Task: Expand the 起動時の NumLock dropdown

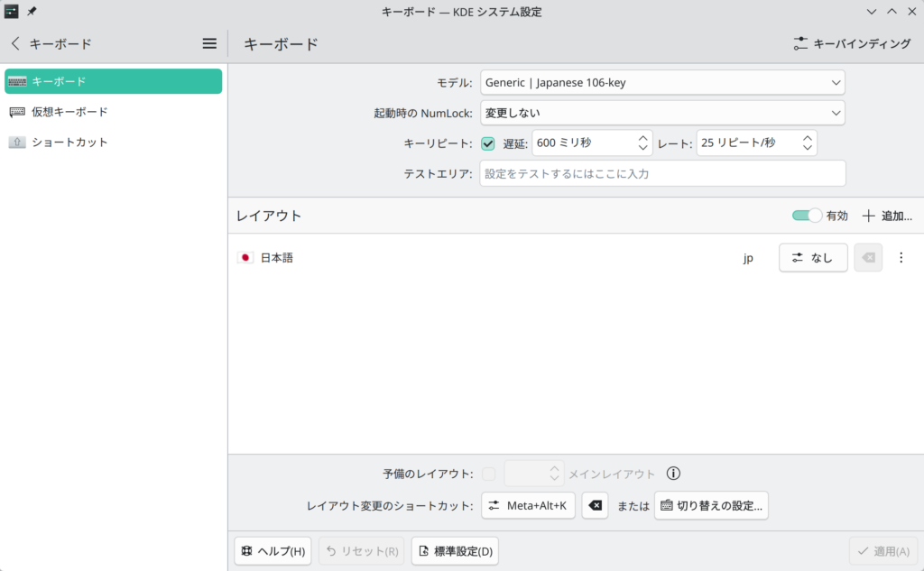Action: coord(662,113)
